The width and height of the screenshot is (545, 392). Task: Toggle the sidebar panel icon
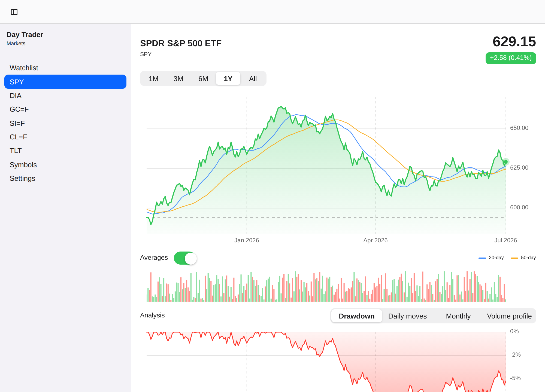coord(14,12)
